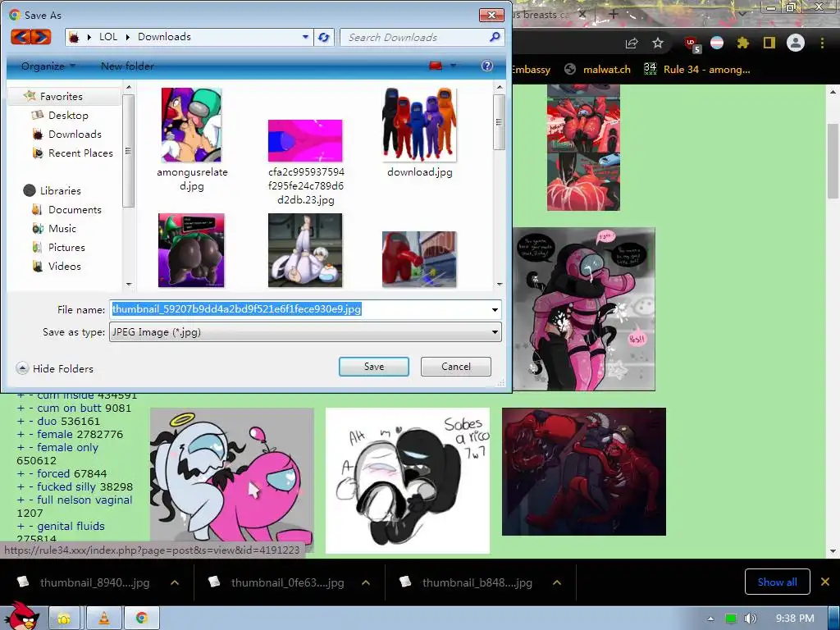Open the Pictures library
Screen dimensions: 840x630
(x=66, y=248)
